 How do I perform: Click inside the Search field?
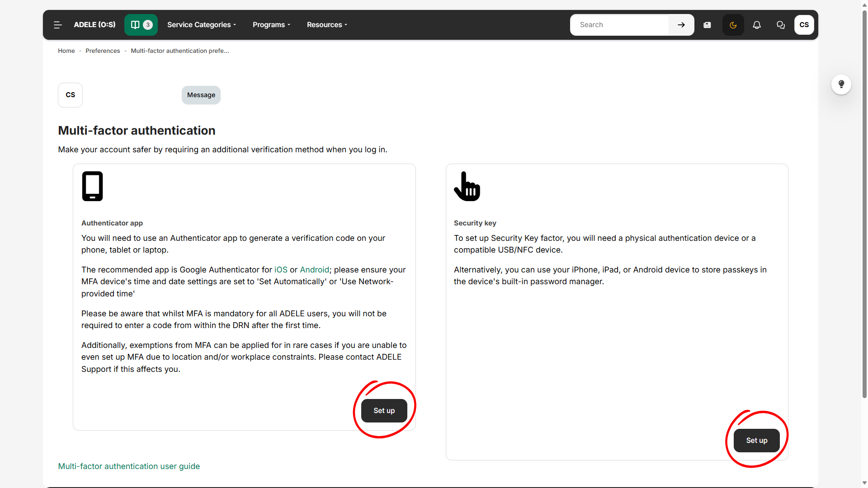[619, 25]
